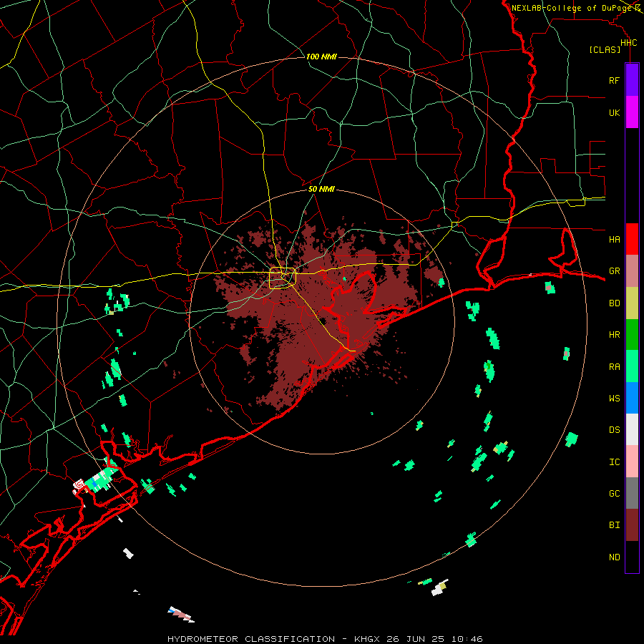
Task: Click the WS legend label
Action: point(614,399)
